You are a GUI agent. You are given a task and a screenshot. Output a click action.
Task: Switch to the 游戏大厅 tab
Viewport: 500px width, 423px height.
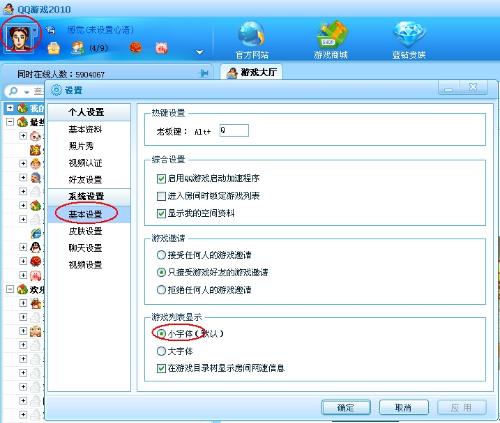pyautogui.click(x=251, y=72)
